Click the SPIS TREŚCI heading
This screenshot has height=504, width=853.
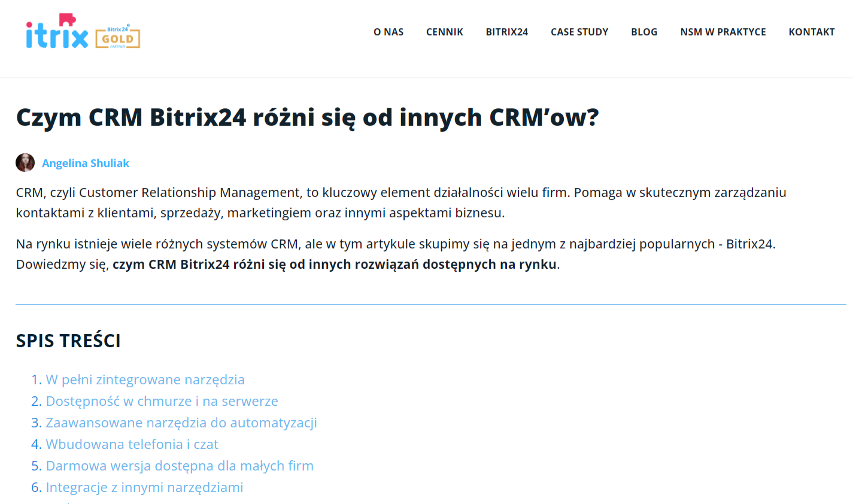(x=68, y=340)
